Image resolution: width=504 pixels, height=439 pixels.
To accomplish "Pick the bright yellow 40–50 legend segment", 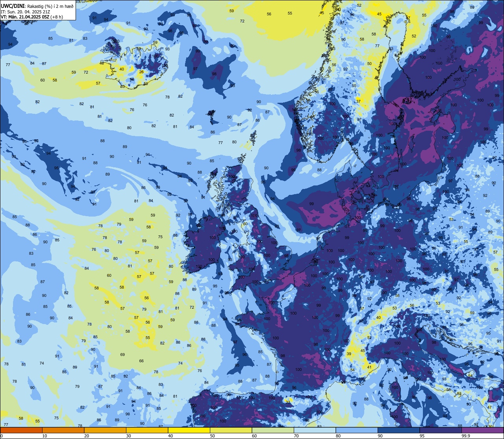I will click(189, 430).
